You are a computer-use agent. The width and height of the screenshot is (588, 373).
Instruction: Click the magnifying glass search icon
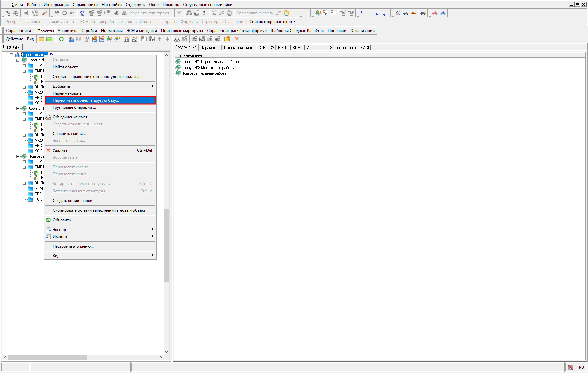(x=44, y=13)
